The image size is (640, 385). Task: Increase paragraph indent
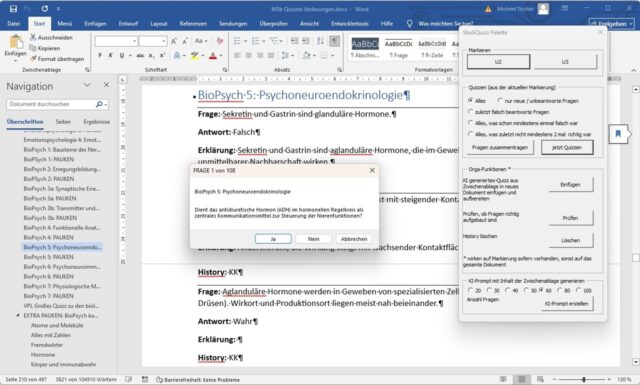[305, 41]
